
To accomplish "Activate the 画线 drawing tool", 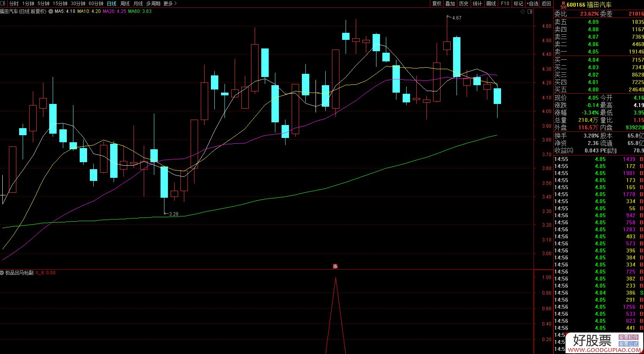I will coord(491,4).
